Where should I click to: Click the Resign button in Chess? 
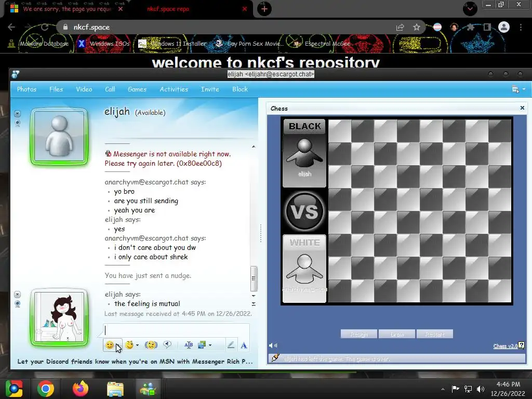(x=358, y=334)
